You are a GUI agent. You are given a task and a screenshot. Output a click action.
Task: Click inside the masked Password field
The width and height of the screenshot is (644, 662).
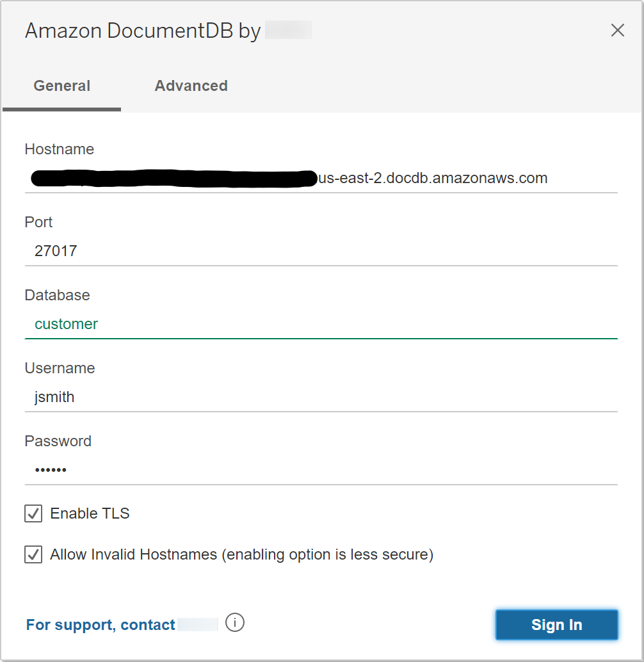click(x=320, y=470)
